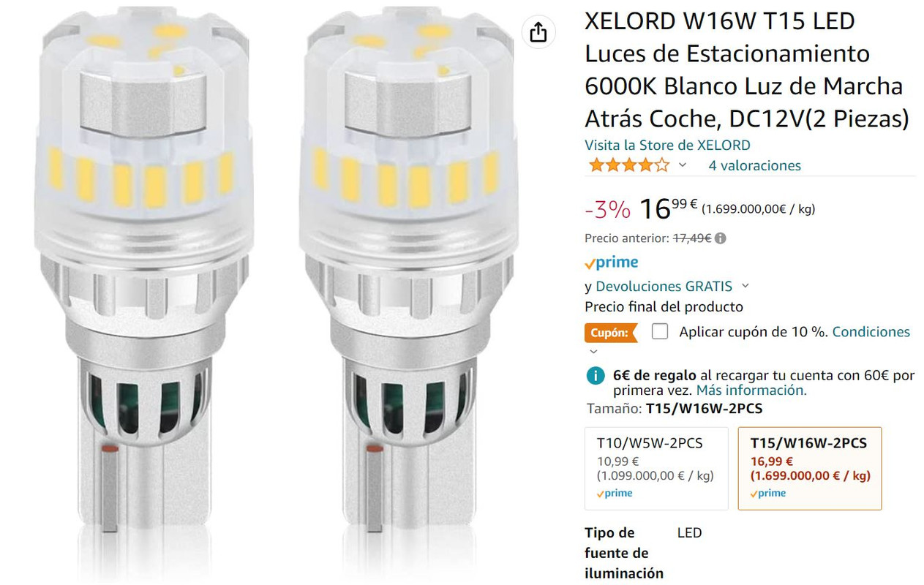Viewport: 924px width, 585px height.
Task: Click the star rating icons
Action: click(x=628, y=165)
